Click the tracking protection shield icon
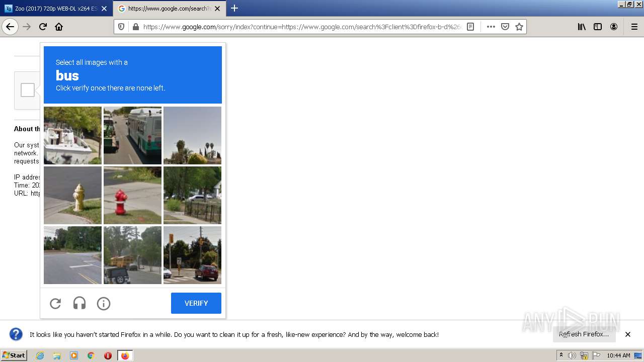Viewport: 644px width, 362px height. click(x=121, y=27)
